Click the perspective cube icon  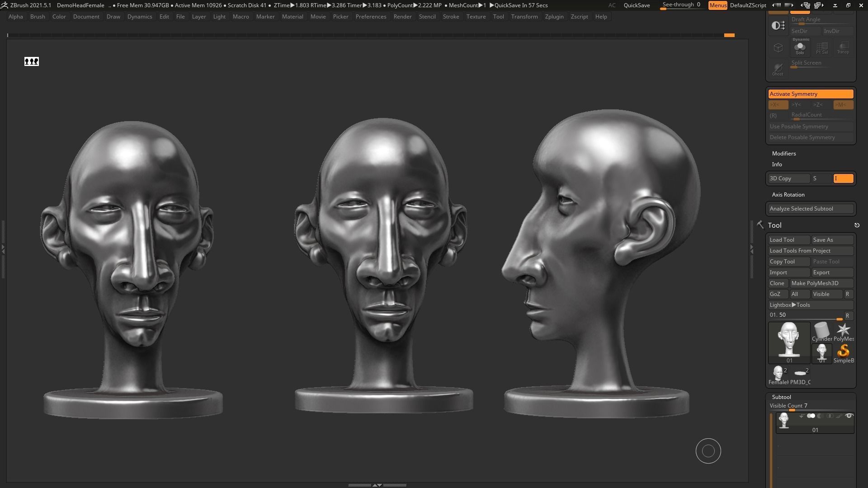tap(778, 47)
